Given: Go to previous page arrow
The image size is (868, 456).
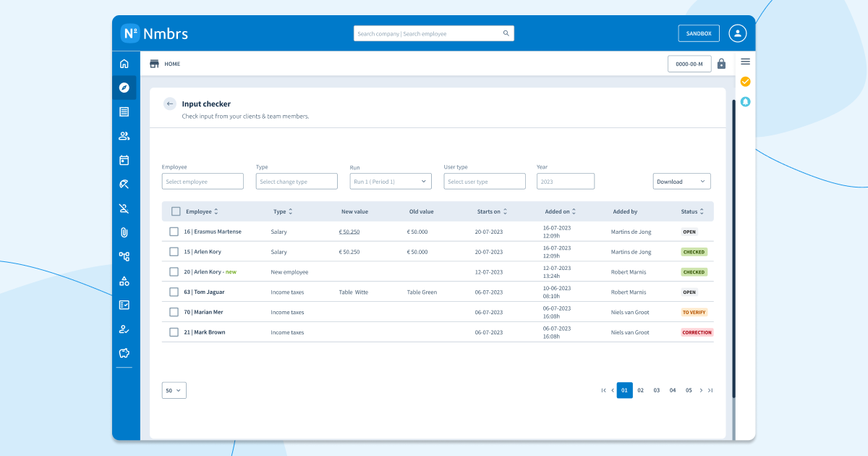Looking at the screenshot, I should 613,390.
